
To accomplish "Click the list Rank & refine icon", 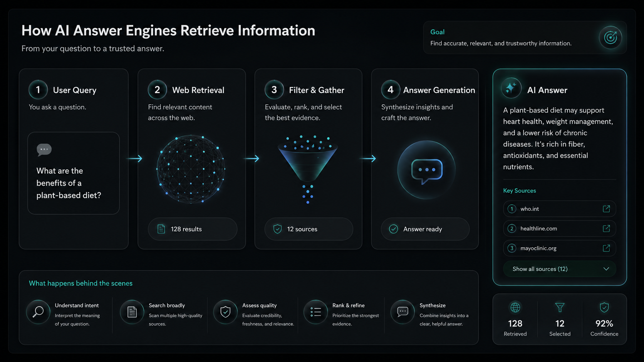I will point(316,312).
